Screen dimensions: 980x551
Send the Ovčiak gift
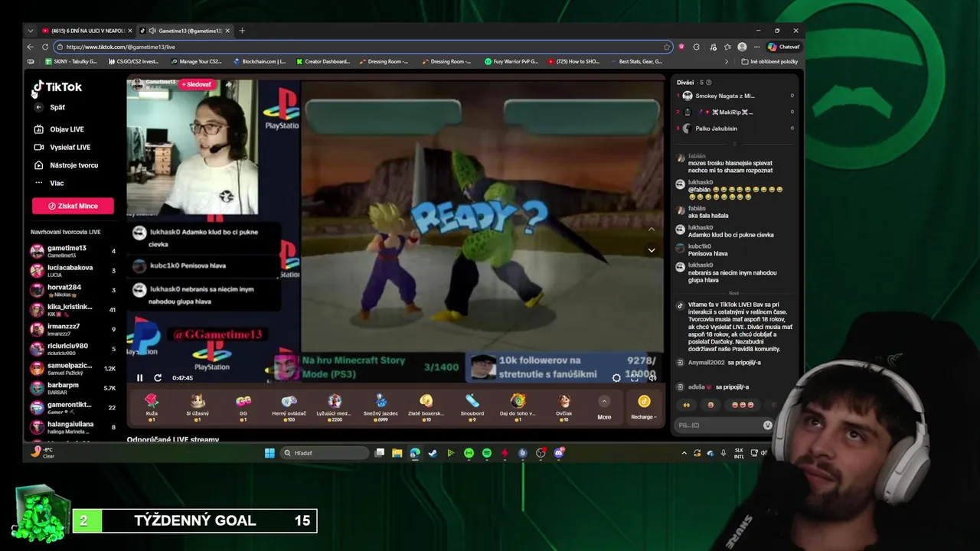(564, 406)
